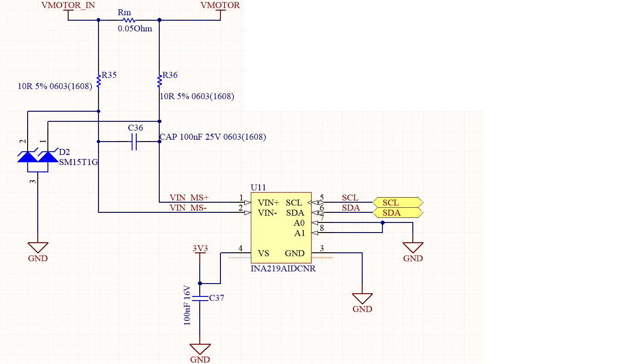Click the VIN_MS- net label
This screenshot has height=364, width=642.
click(x=188, y=208)
